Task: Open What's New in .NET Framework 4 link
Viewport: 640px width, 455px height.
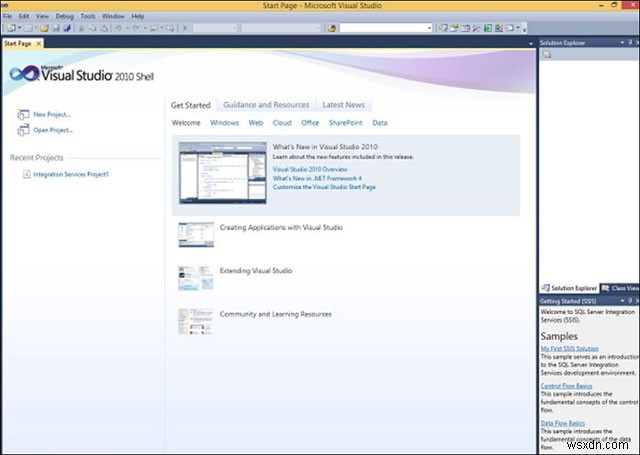Action: 317,178
